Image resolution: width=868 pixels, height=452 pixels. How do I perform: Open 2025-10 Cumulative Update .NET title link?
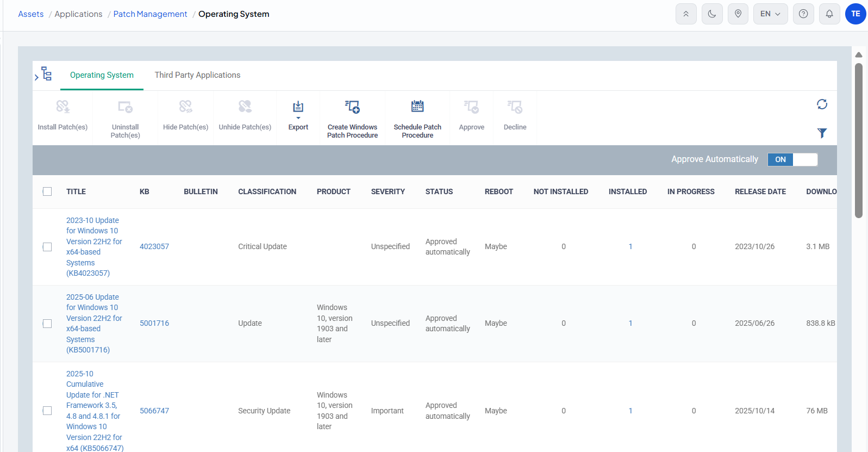pos(95,411)
